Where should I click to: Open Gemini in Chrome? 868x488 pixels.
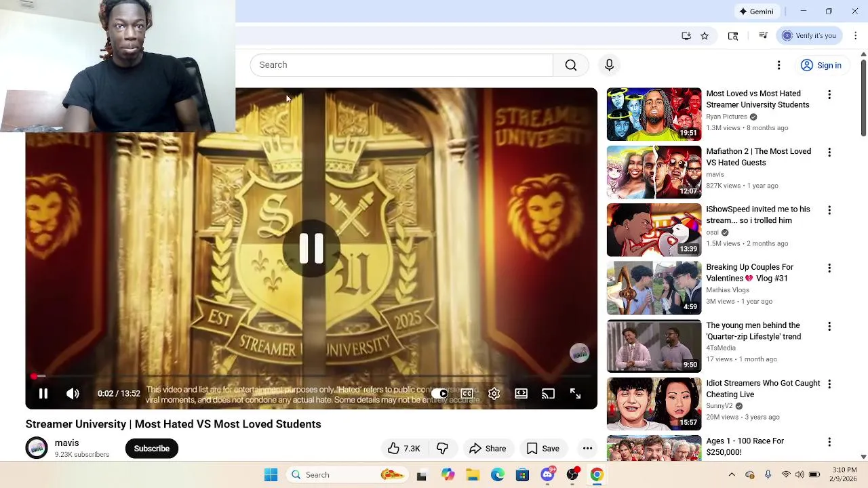[x=756, y=12]
